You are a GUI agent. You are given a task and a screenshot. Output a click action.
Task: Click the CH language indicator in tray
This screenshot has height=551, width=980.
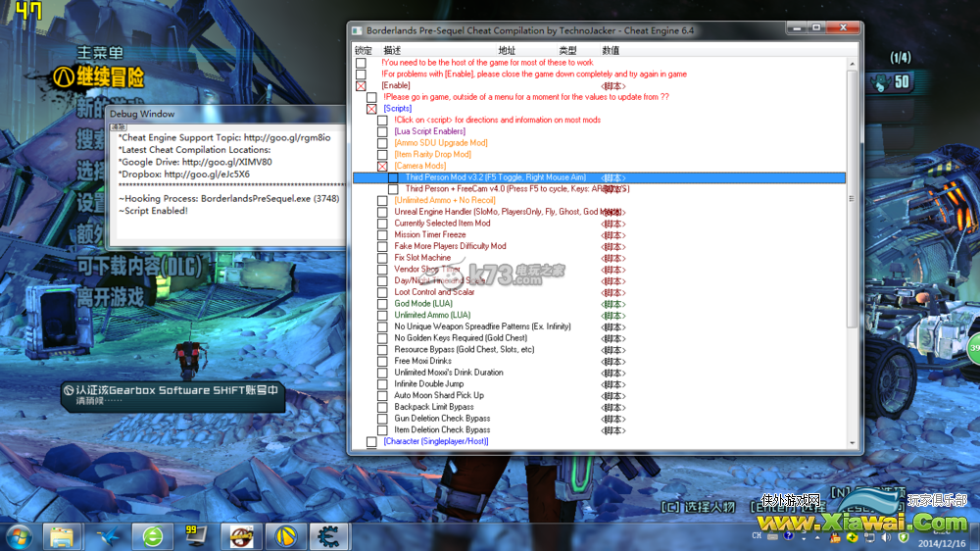click(757, 536)
